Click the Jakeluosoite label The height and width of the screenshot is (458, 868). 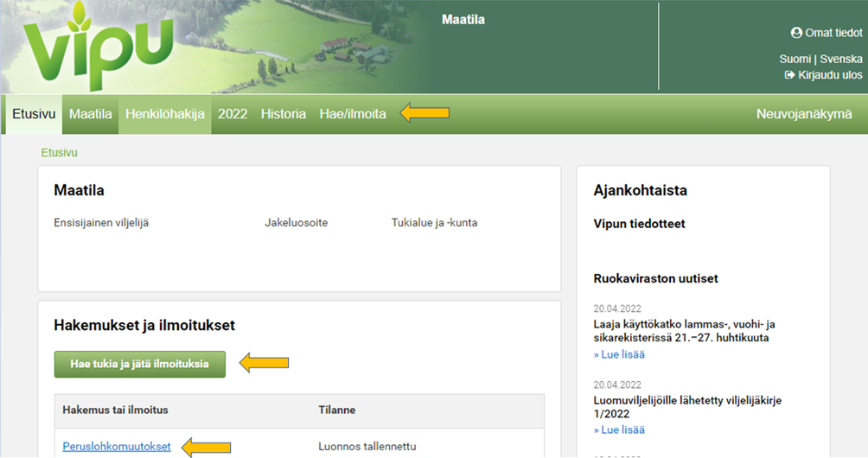(x=297, y=223)
